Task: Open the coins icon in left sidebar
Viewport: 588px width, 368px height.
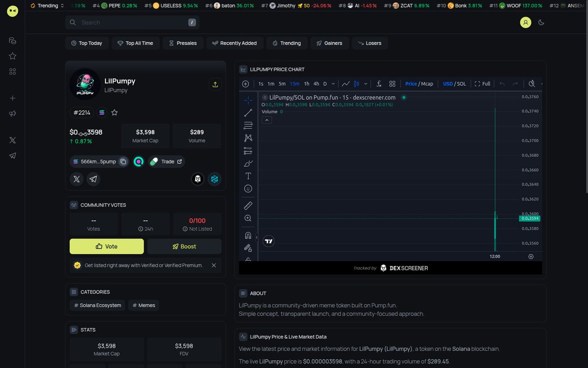Action: point(13,41)
